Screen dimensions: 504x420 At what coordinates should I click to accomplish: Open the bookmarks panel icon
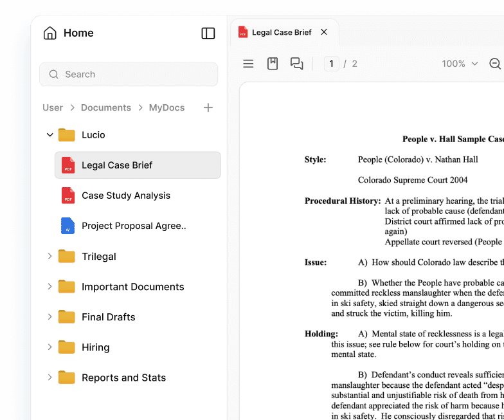click(273, 64)
